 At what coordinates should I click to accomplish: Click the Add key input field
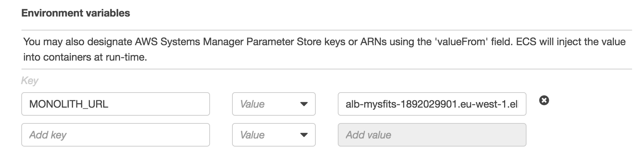pyautogui.click(x=116, y=135)
